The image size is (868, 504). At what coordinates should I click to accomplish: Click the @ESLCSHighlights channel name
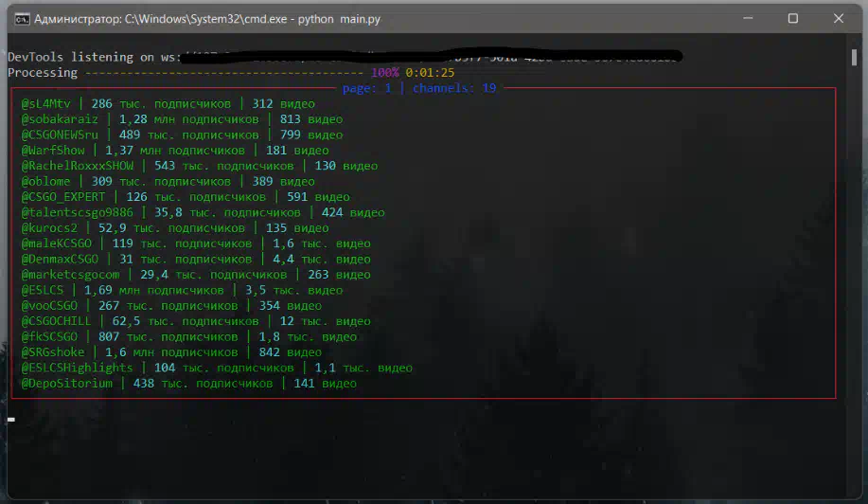click(77, 368)
